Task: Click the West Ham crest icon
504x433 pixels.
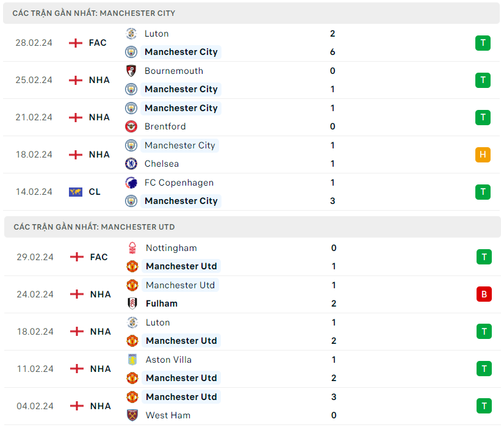Action: coord(132,415)
